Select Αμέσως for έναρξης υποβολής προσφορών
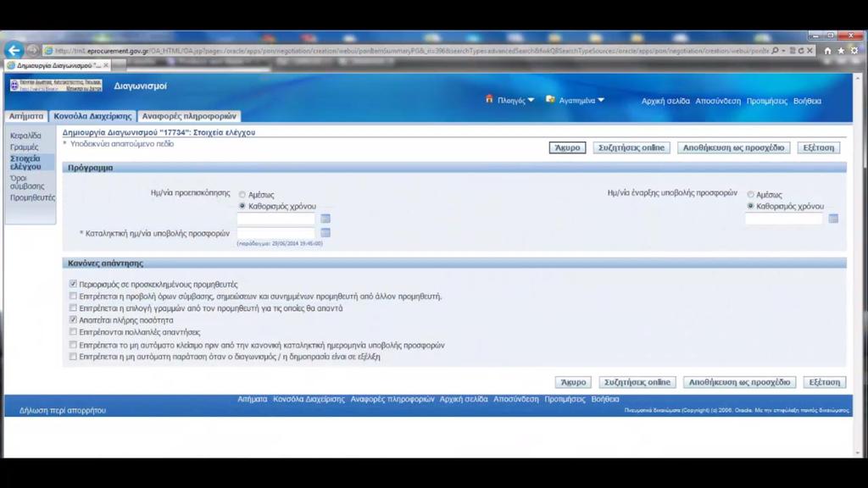The width and height of the screenshot is (868, 488). [x=750, y=195]
